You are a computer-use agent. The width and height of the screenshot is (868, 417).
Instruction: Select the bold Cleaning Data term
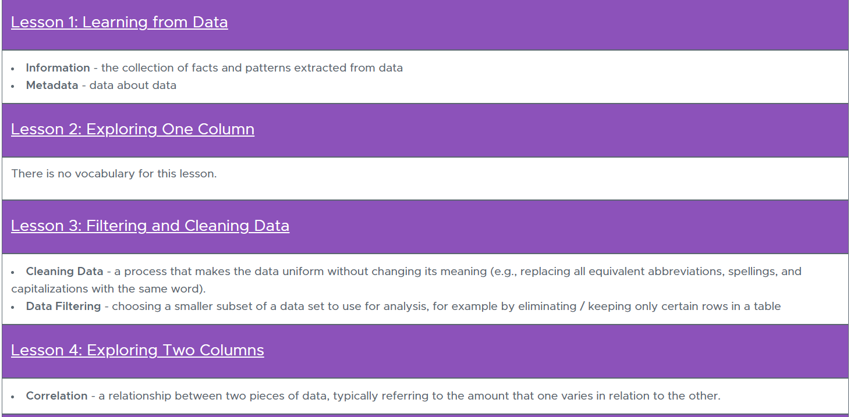pyautogui.click(x=65, y=272)
